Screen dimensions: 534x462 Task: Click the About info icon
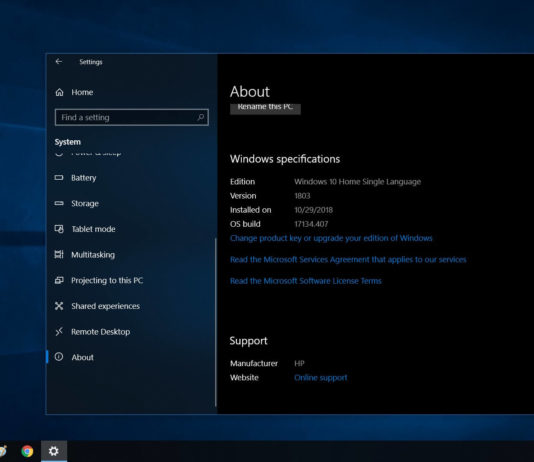click(59, 357)
